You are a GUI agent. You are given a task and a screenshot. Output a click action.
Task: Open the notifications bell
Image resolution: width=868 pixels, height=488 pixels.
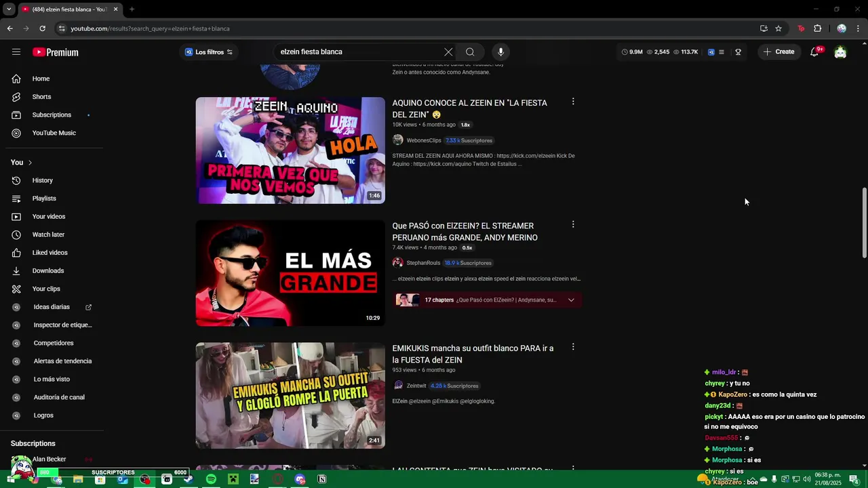(x=815, y=52)
